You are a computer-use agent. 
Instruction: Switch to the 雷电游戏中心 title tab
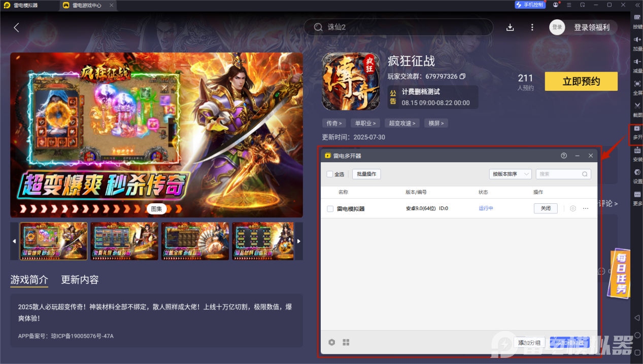tap(87, 5)
